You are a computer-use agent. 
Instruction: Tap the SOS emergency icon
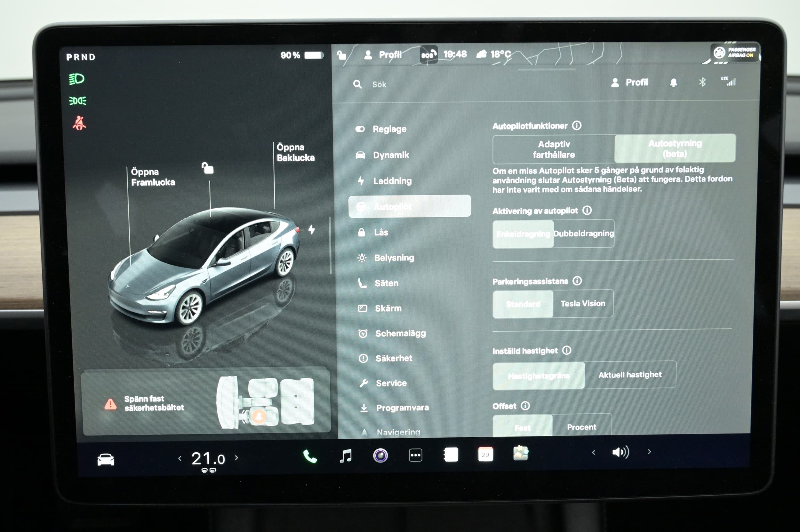[x=428, y=55]
